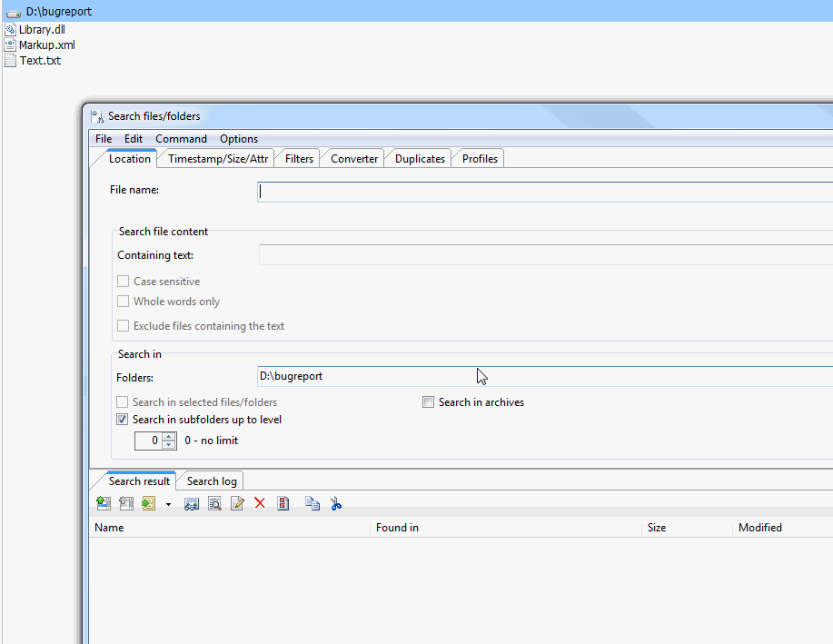Select Markup.xml in the file list

click(46, 45)
